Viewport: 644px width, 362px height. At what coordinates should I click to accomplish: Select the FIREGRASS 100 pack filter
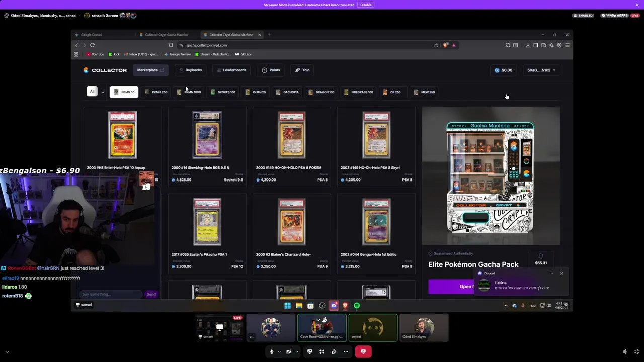click(358, 92)
